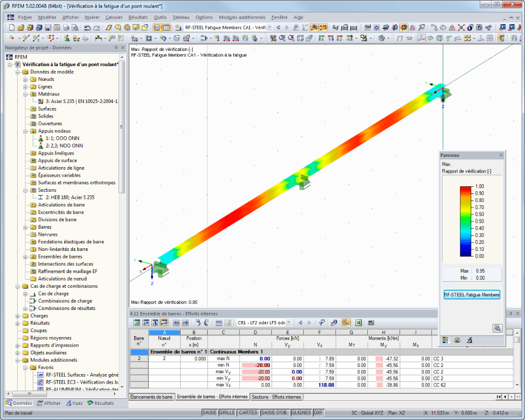Toggle show values x.xx on results
This screenshot has height=420, width=525.
point(323,27)
